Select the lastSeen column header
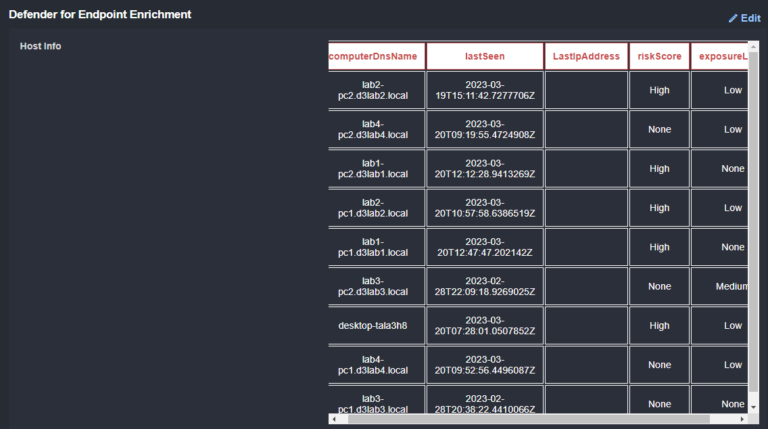The width and height of the screenshot is (768, 429). point(485,56)
